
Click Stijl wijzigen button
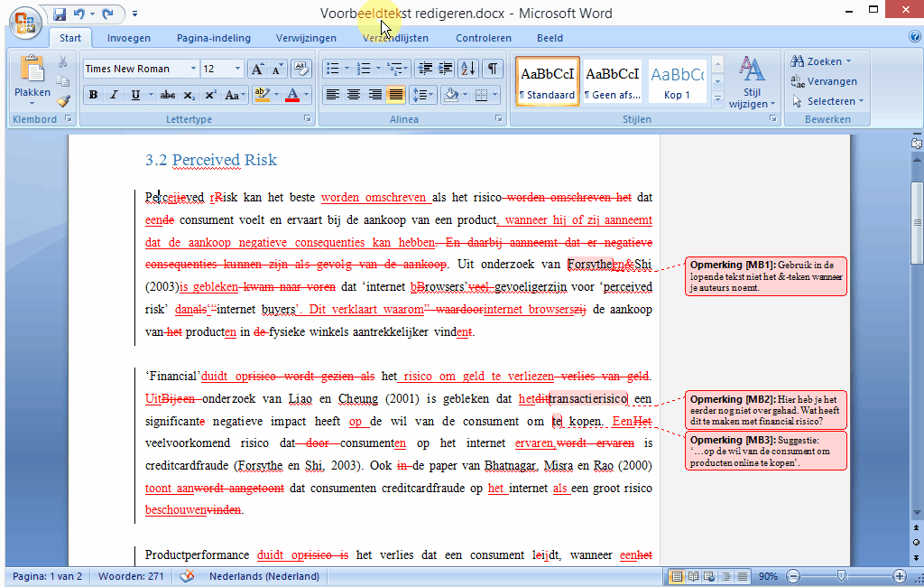point(752,82)
